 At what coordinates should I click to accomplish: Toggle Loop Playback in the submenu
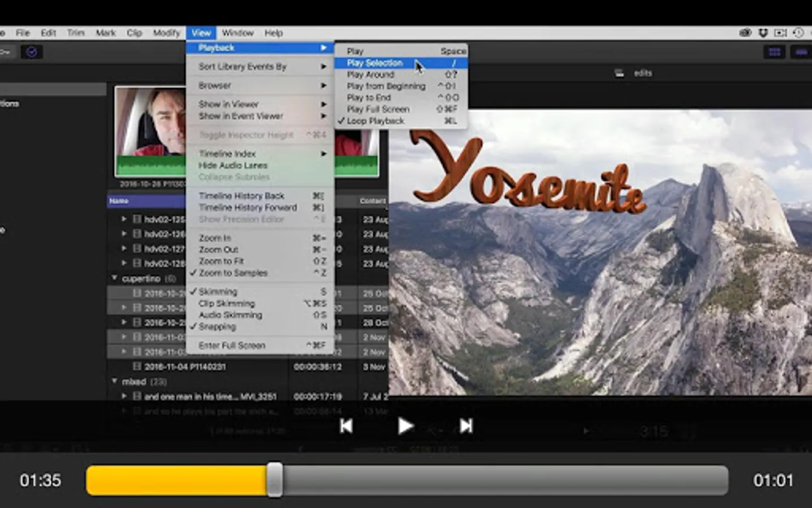tap(375, 121)
